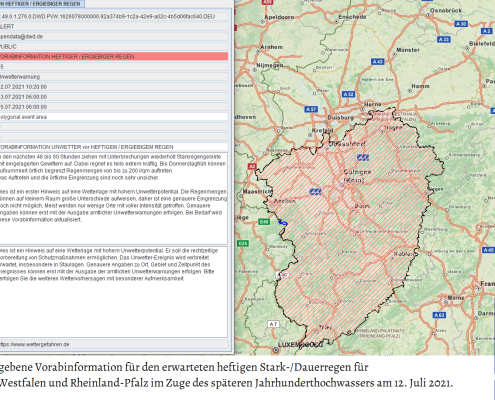This screenshot has height=400, width=495.
Task: Click the RHEINLAND-PFALZ region label
Action: [x=380, y=333]
